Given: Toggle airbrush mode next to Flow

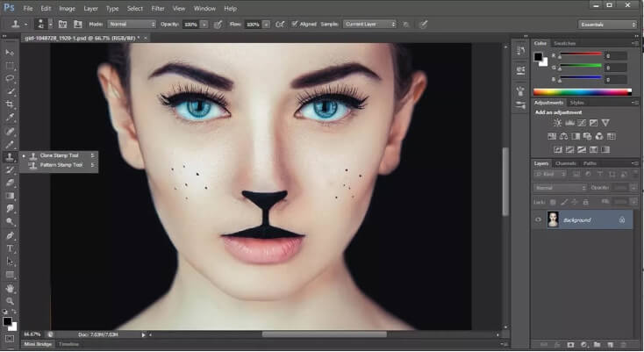Looking at the screenshot, I should (279, 24).
